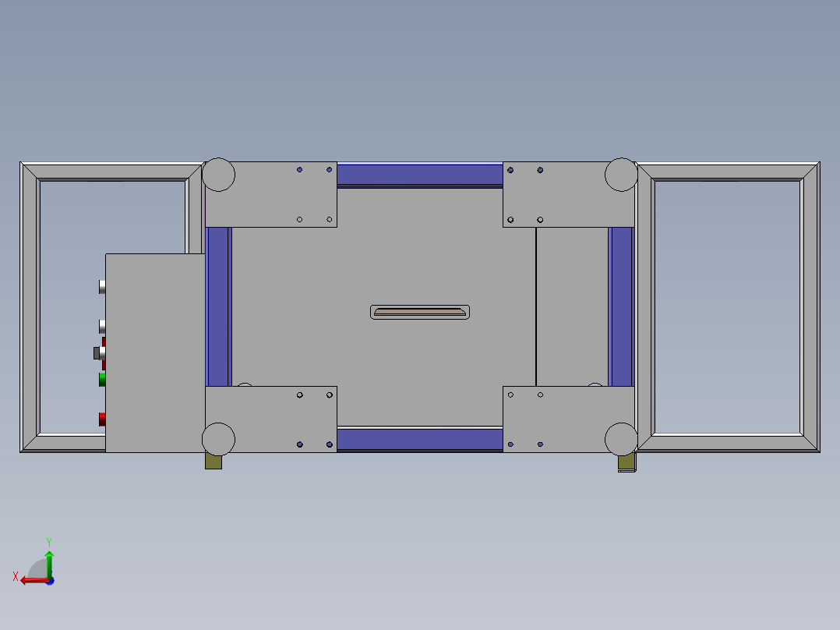Select the lower-right corner round caster
This screenshot has height=630, width=840.
pos(622,439)
